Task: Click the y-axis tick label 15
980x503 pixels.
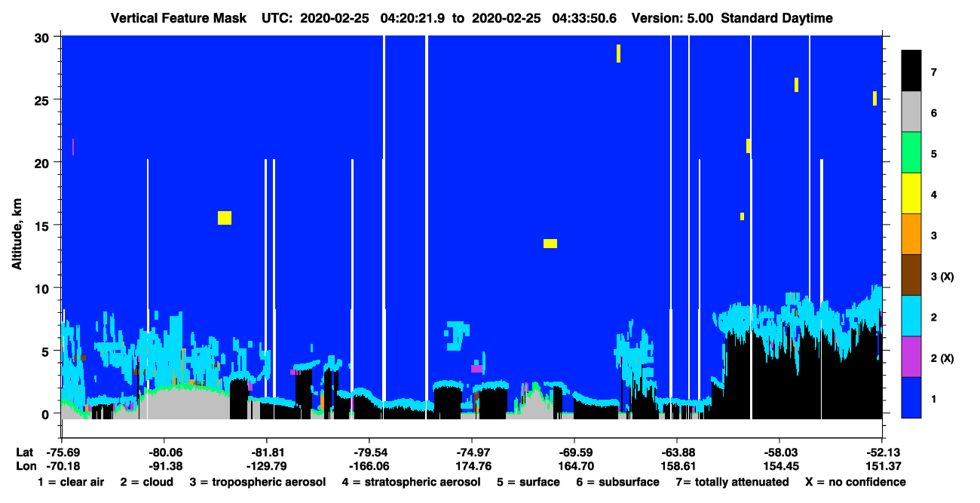Action: click(44, 225)
